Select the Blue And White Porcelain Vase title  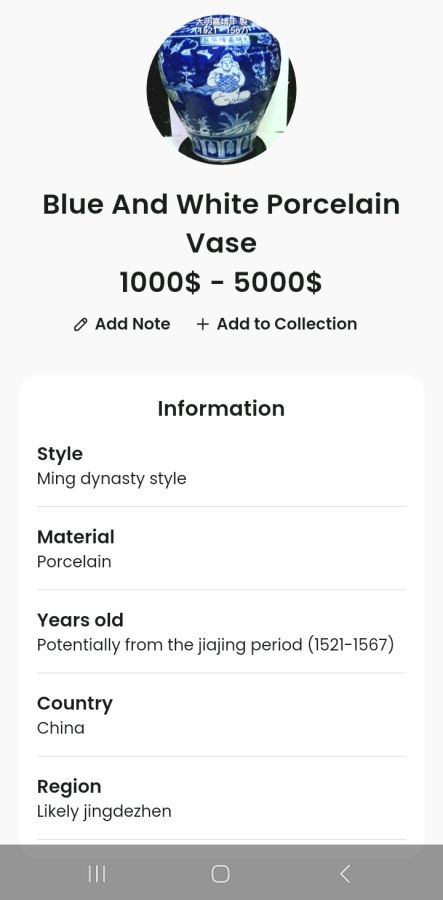(222, 223)
